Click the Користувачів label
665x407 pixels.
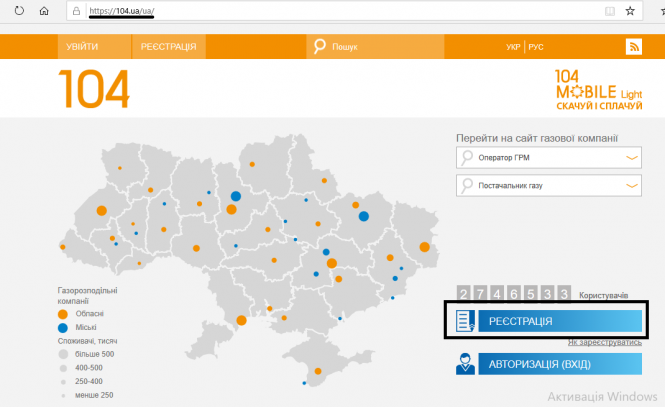coord(604,295)
